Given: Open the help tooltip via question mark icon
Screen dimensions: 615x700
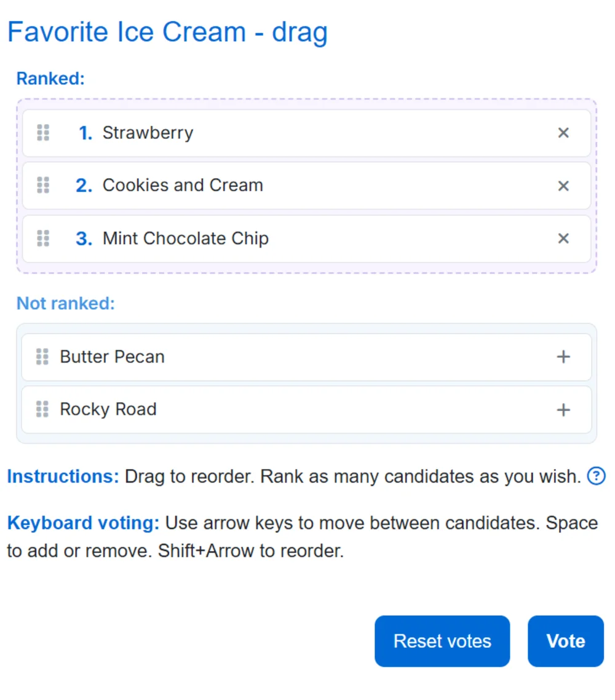Looking at the screenshot, I should (596, 476).
